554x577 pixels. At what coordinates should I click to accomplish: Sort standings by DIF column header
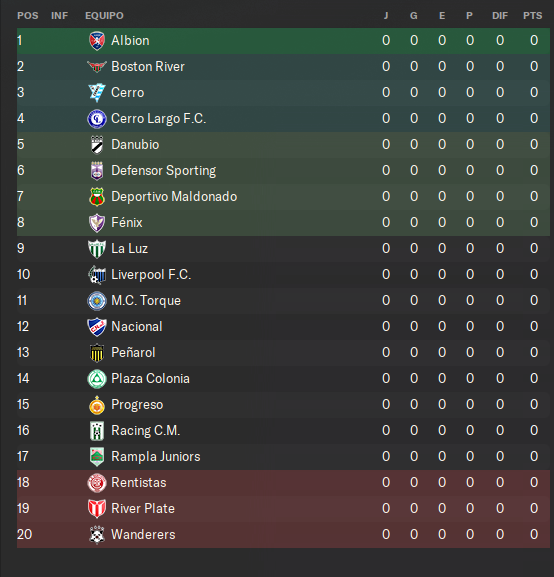click(500, 16)
